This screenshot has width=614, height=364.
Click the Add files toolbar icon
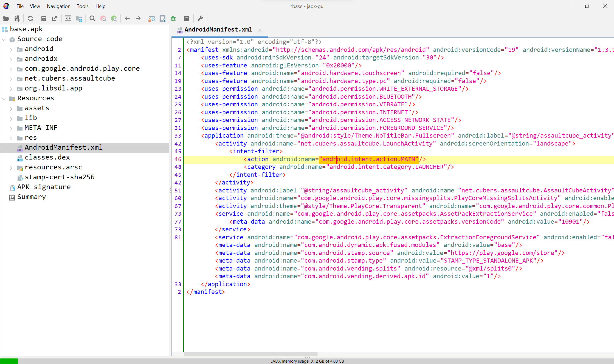pos(17,19)
